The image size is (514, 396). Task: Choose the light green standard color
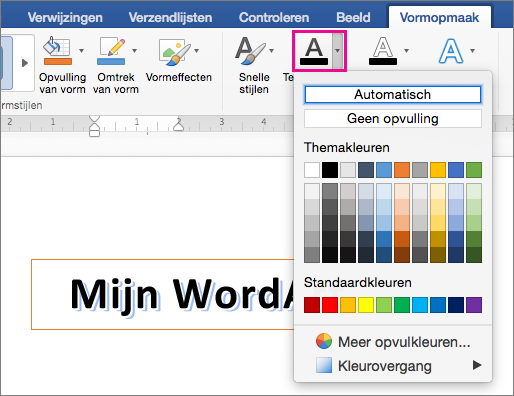[384, 305]
